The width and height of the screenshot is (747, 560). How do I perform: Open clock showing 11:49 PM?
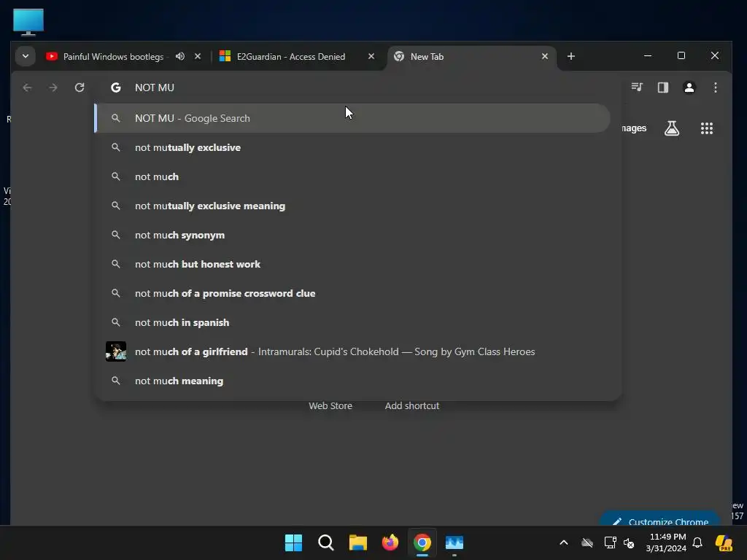(667, 542)
